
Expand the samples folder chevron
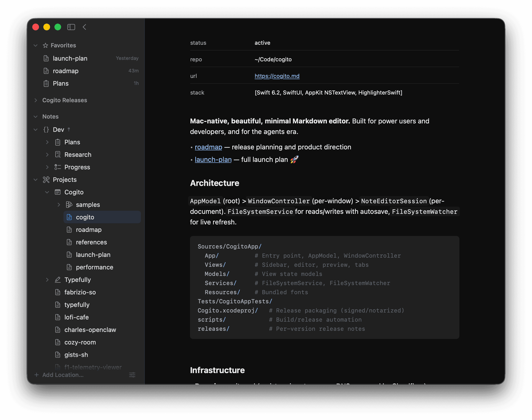[x=59, y=205]
